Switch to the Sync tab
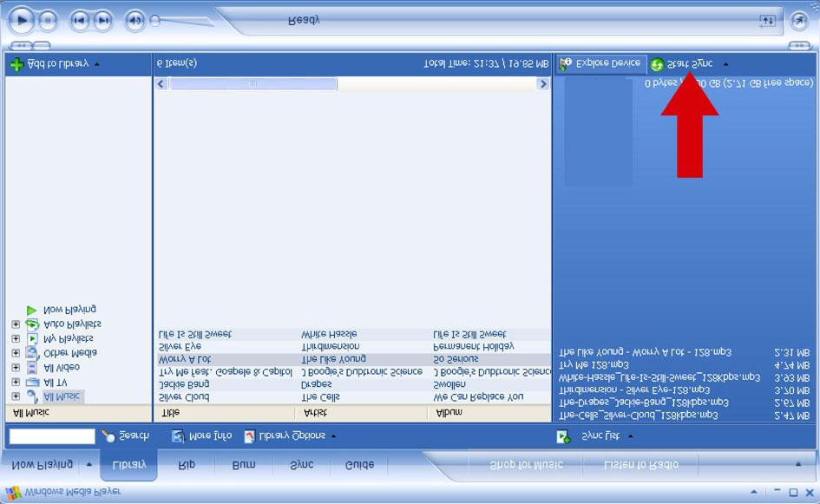820x504 pixels. (x=302, y=464)
